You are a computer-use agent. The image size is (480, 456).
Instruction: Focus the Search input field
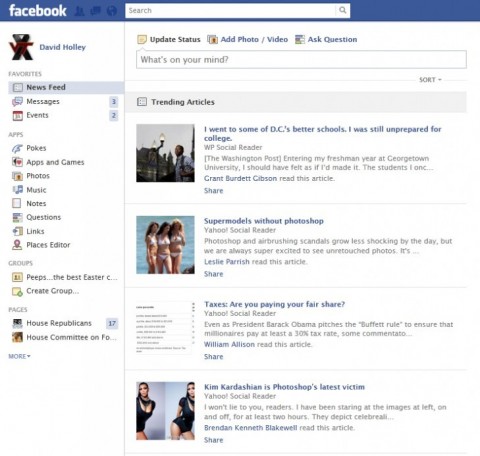(231, 11)
